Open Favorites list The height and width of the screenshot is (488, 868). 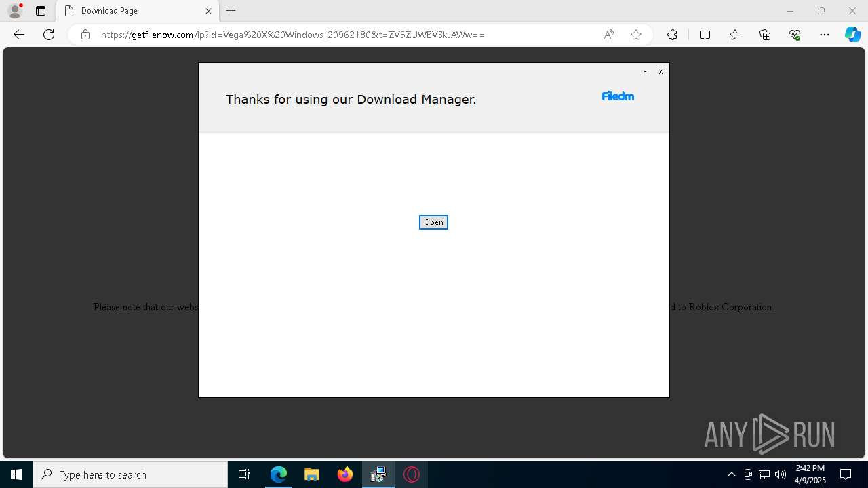point(735,35)
